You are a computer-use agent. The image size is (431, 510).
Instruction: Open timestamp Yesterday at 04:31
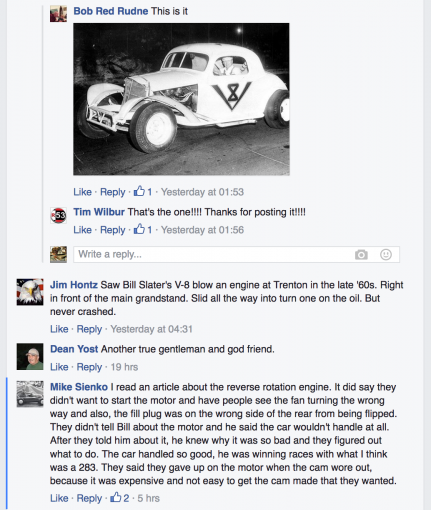tap(151, 329)
